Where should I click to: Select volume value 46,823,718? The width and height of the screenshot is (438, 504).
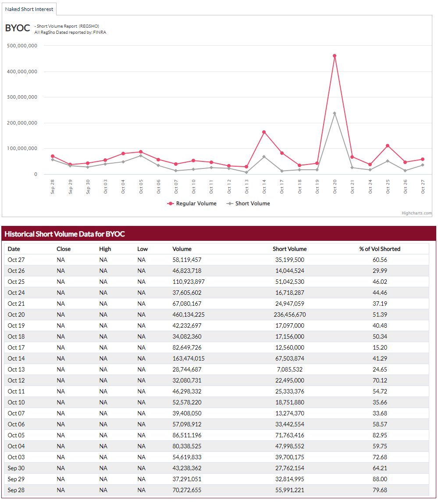187,271
